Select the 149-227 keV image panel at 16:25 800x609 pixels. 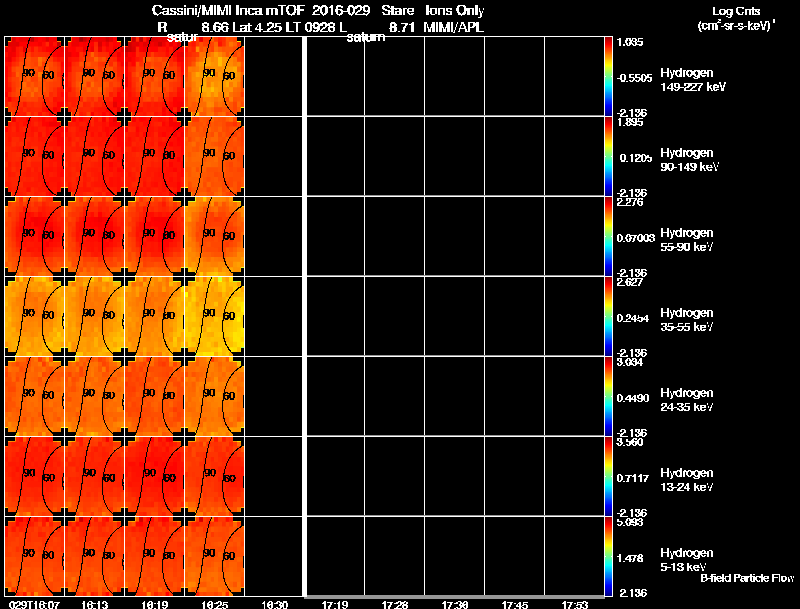214,76
